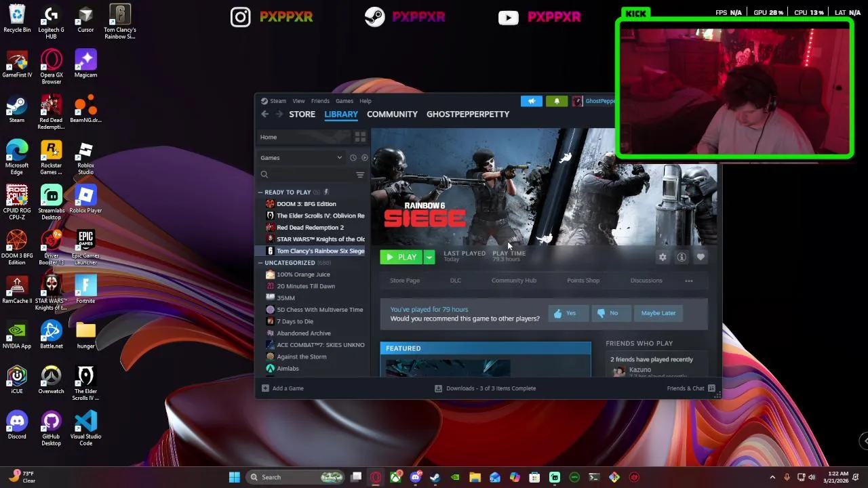Select the Roblox Player desktop icon

[x=85, y=199]
